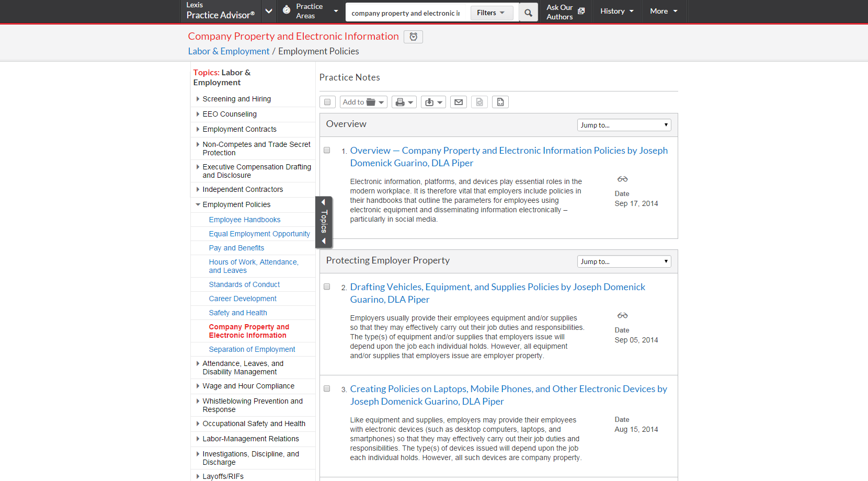The image size is (868, 481).
Task: Check the box for Drafting Vehicles result
Action: [327, 287]
